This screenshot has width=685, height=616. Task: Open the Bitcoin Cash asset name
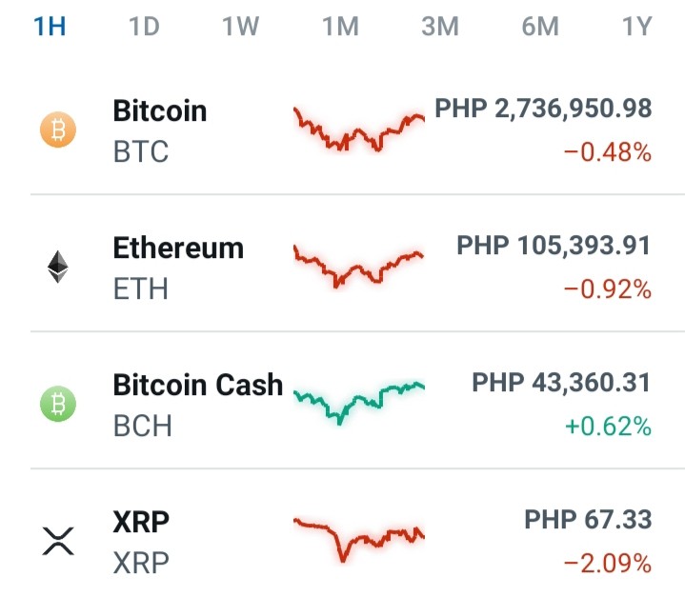coord(198,385)
